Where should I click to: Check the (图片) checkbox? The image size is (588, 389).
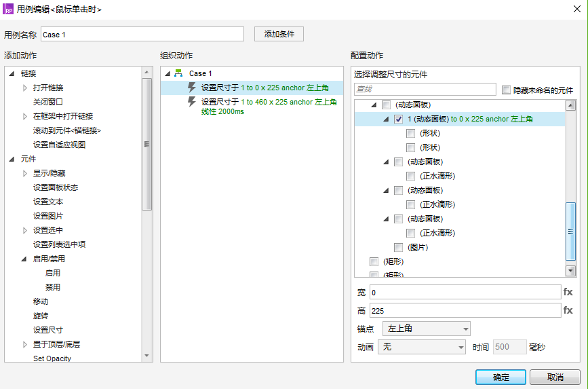point(398,247)
